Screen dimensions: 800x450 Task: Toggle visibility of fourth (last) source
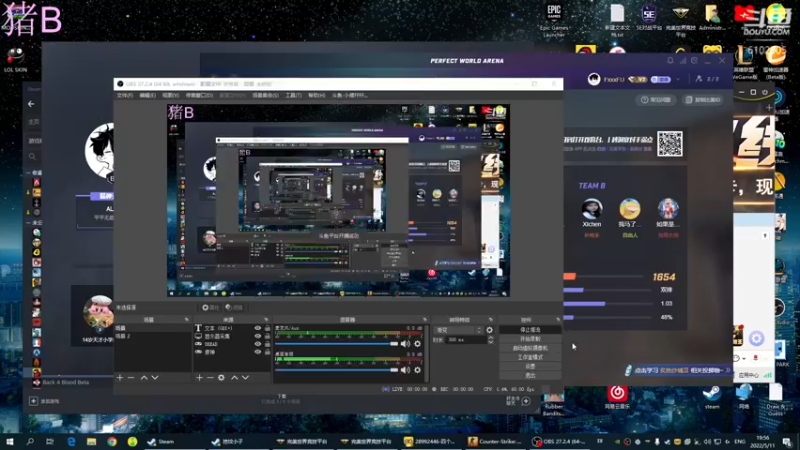[x=258, y=352]
